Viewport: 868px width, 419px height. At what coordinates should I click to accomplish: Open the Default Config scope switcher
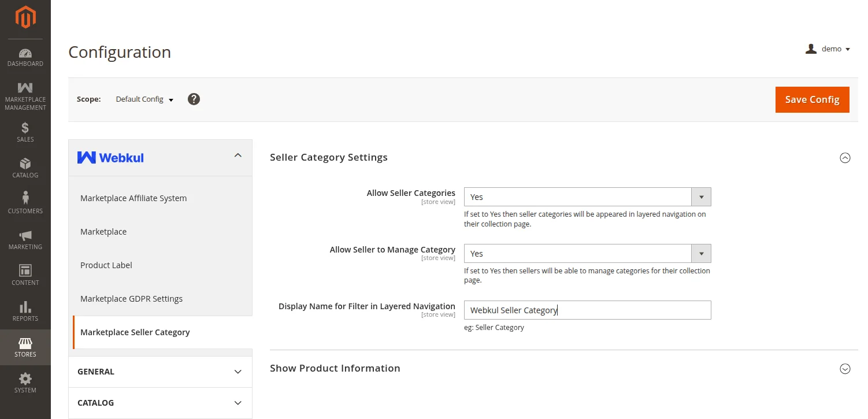pos(144,99)
